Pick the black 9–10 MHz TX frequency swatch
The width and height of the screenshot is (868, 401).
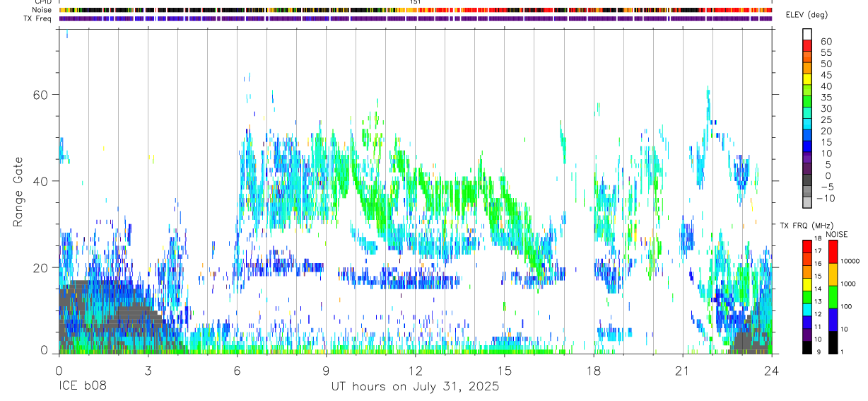click(807, 348)
